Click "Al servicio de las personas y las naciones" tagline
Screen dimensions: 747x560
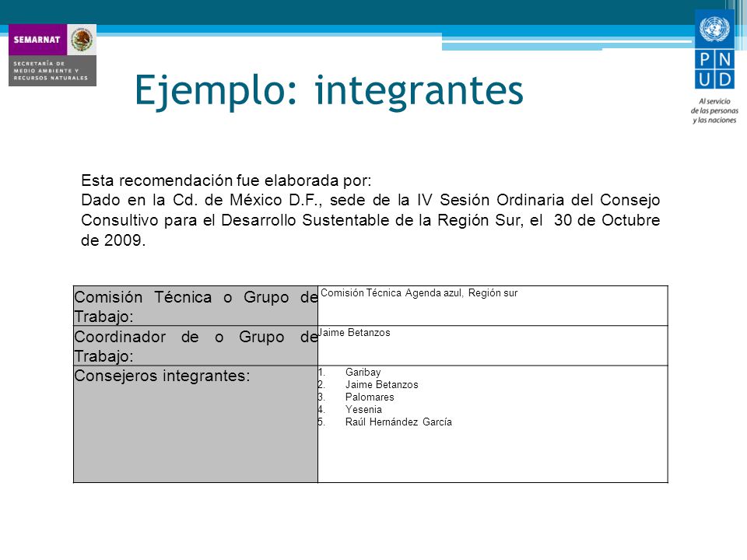pos(714,110)
